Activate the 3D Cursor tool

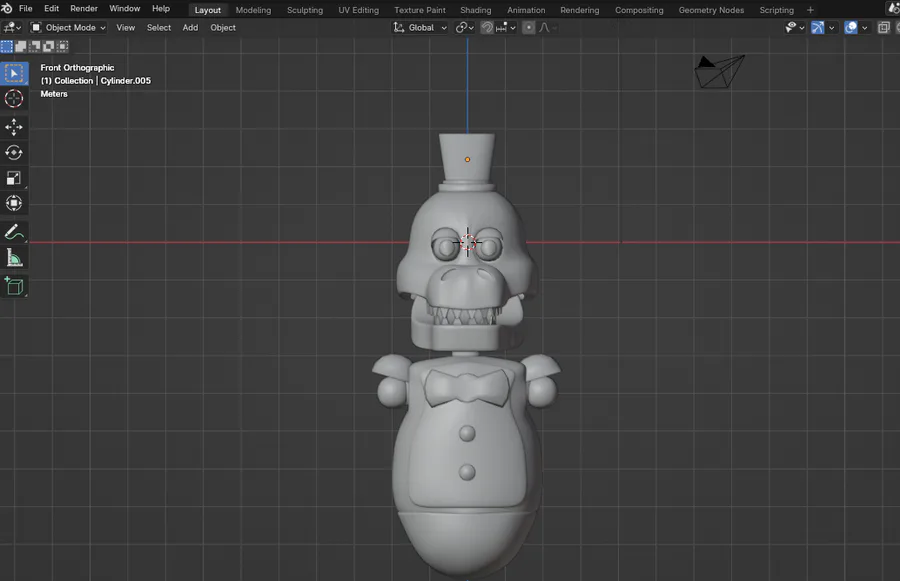click(14, 99)
